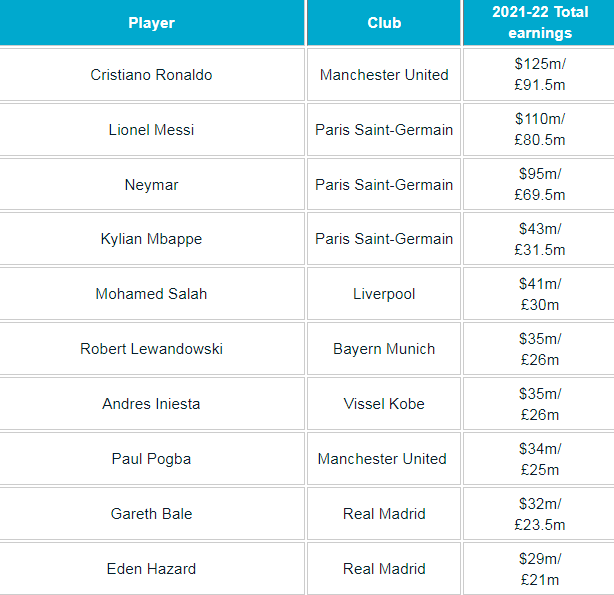Click the Player column header
The image size is (614, 595).
tap(151, 23)
